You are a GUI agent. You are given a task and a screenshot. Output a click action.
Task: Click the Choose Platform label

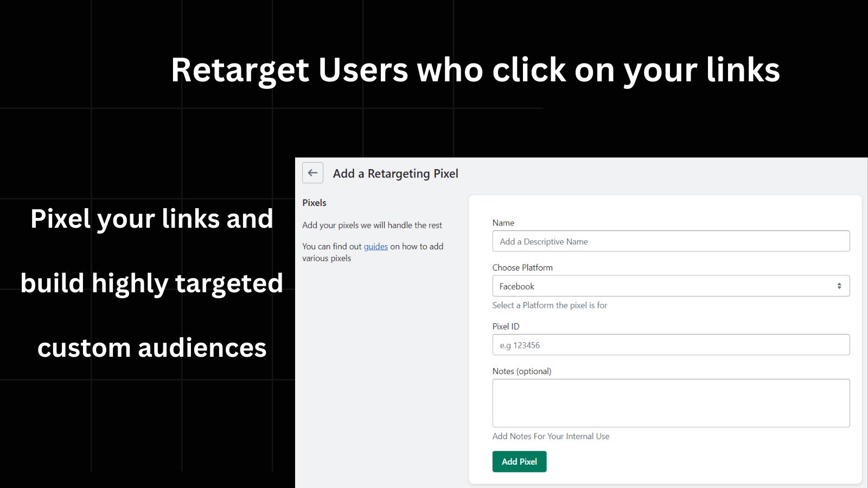(x=522, y=267)
